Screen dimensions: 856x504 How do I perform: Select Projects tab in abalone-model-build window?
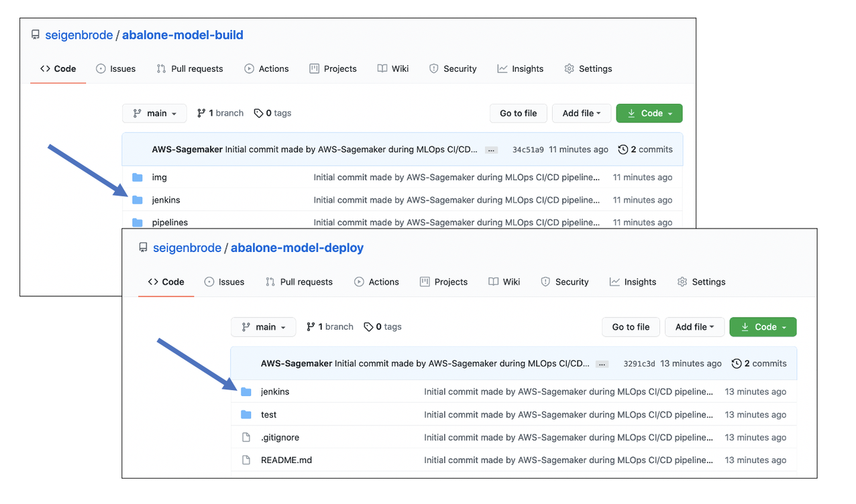(333, 68)
